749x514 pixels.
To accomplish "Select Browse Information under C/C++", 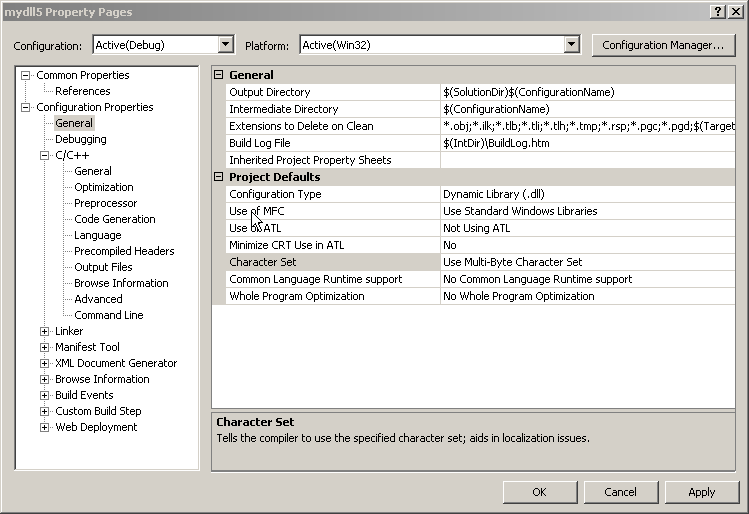I will pos(121,283).
